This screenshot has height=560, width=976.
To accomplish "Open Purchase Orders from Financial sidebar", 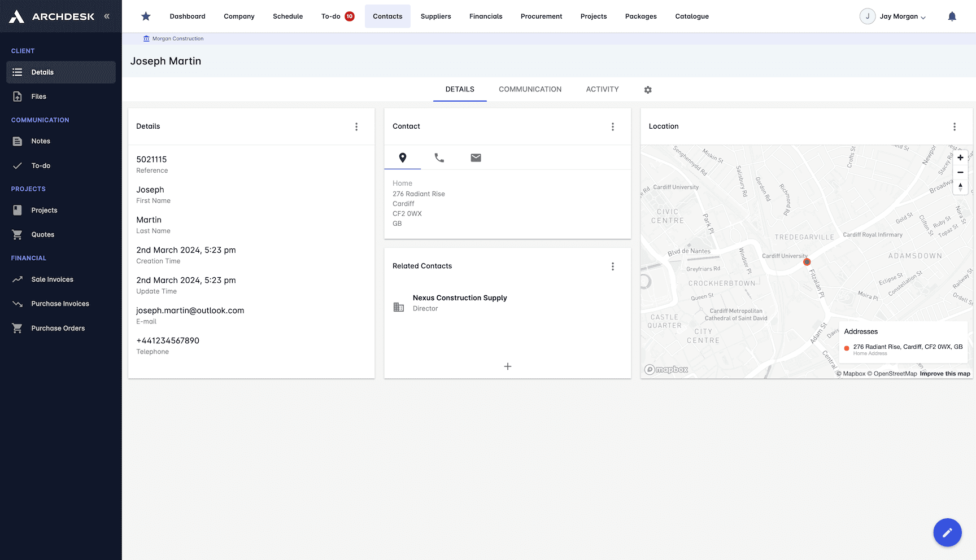I will (x=58, y=328).
